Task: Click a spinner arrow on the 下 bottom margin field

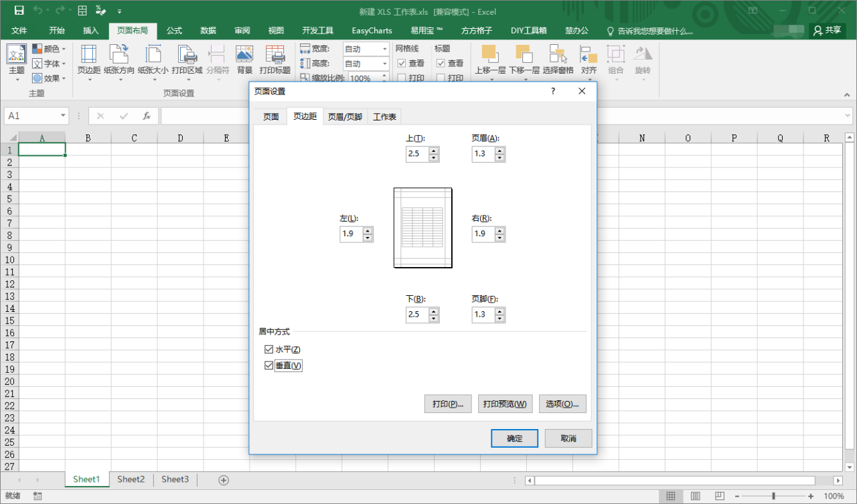Action: point(434,315)
